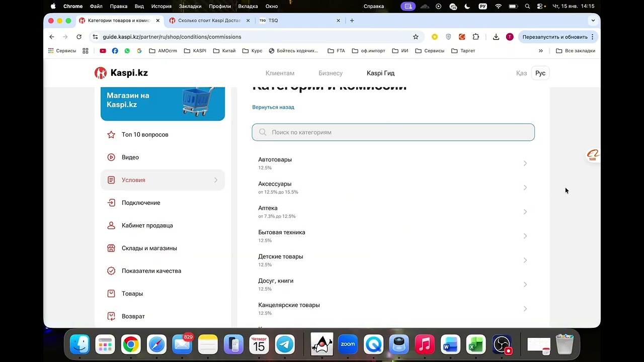
Task: Switch language to Рус
Action: point(540,73)
